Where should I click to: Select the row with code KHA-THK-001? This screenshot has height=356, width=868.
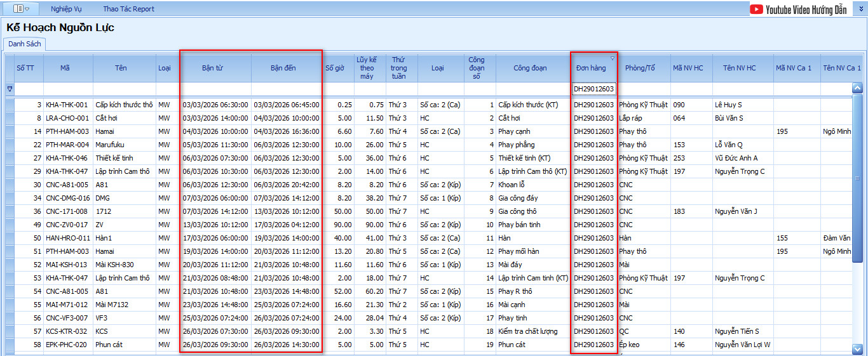pos(66,105)
